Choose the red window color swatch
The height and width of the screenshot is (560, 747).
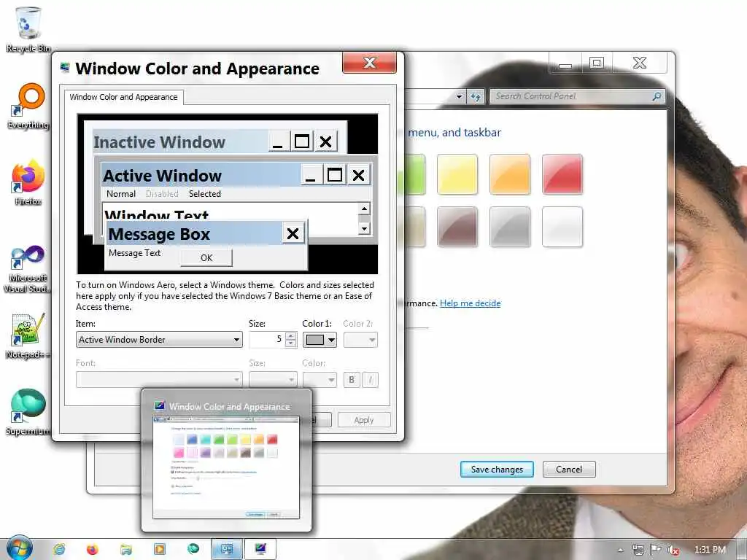(562, 174)
